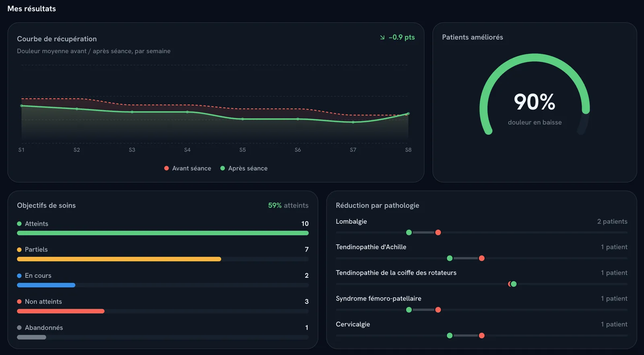
Task: Click the red Non atteints status dot
Action: click(19, 301)
